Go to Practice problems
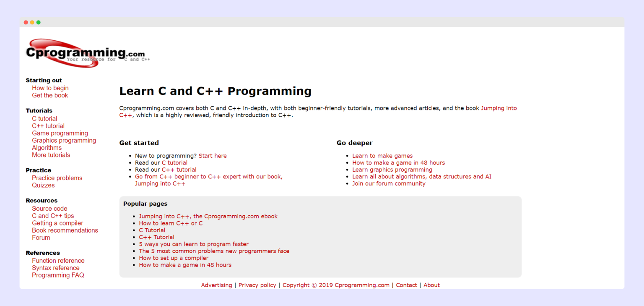This screenshot has width=644, height=306. tap(57, 178)
